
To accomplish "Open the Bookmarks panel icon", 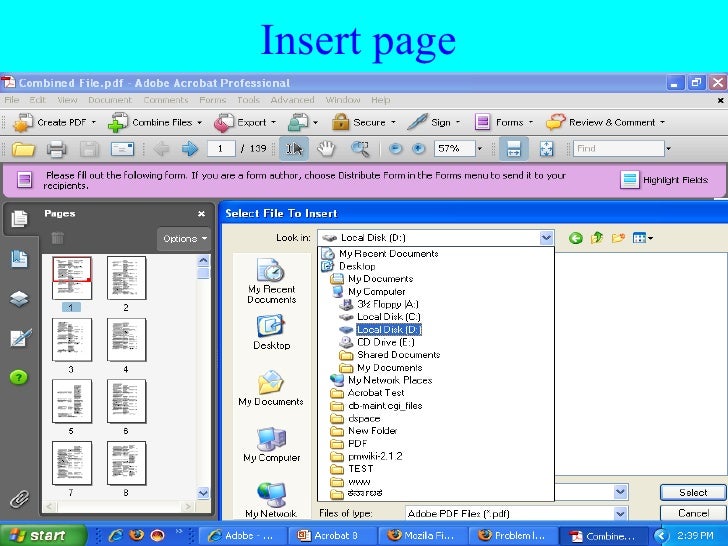I will (x=19, y=259).
